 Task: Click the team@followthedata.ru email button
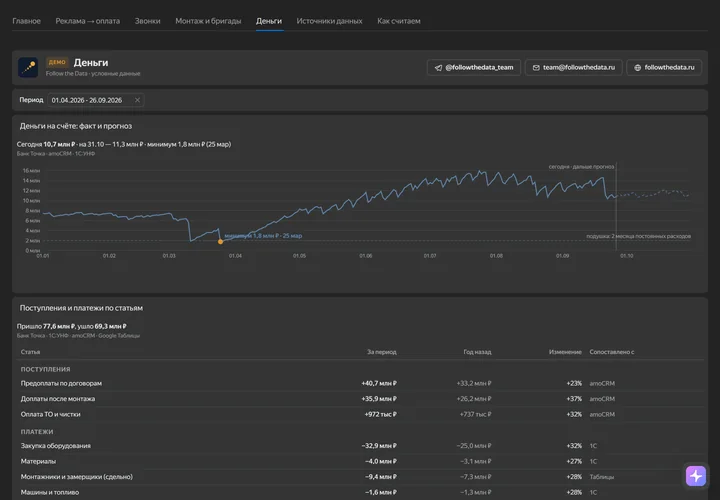(574, 67)
